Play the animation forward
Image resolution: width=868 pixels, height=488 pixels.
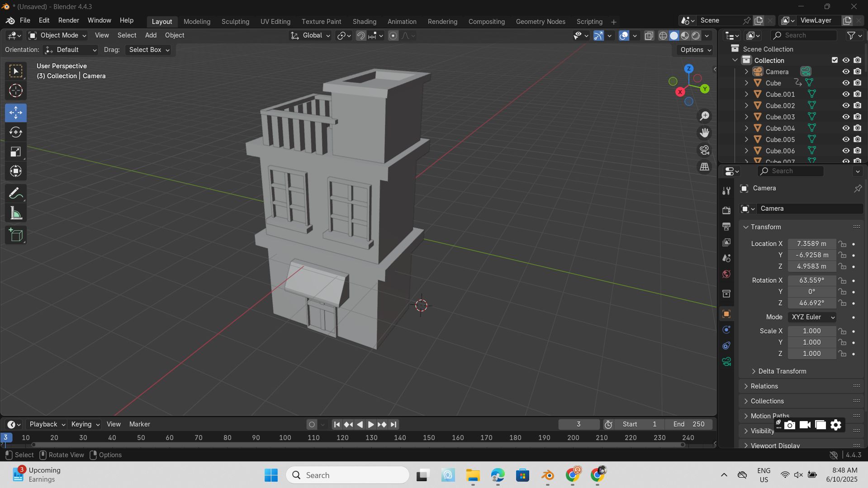pos(370,424)
